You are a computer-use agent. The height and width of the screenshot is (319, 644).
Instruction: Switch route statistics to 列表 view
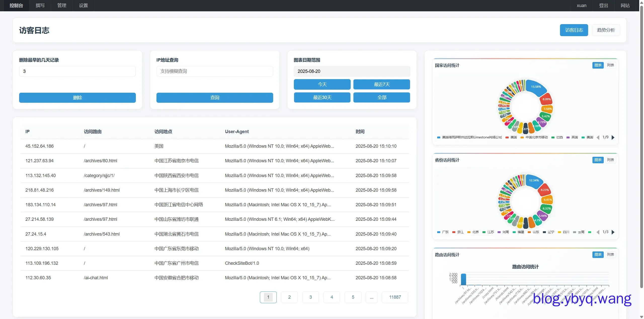pos(610,255)
